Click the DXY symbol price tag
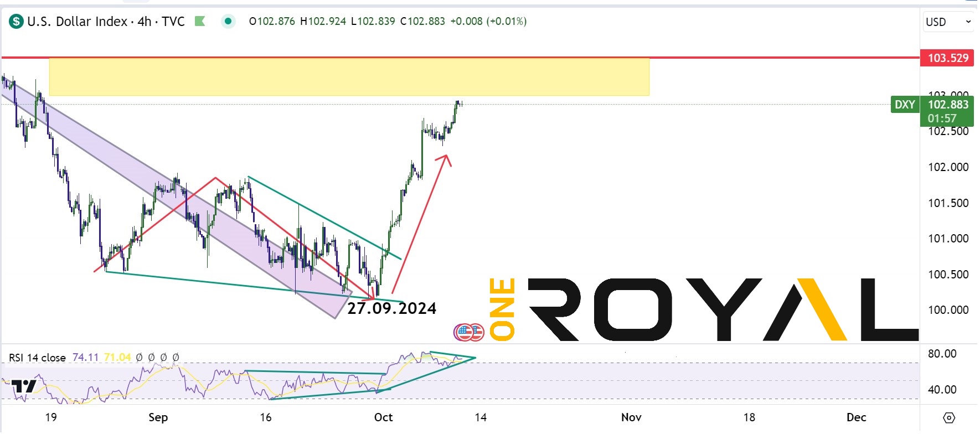The height and width of the screenshot is (434, 980). (x=905, y=105)
